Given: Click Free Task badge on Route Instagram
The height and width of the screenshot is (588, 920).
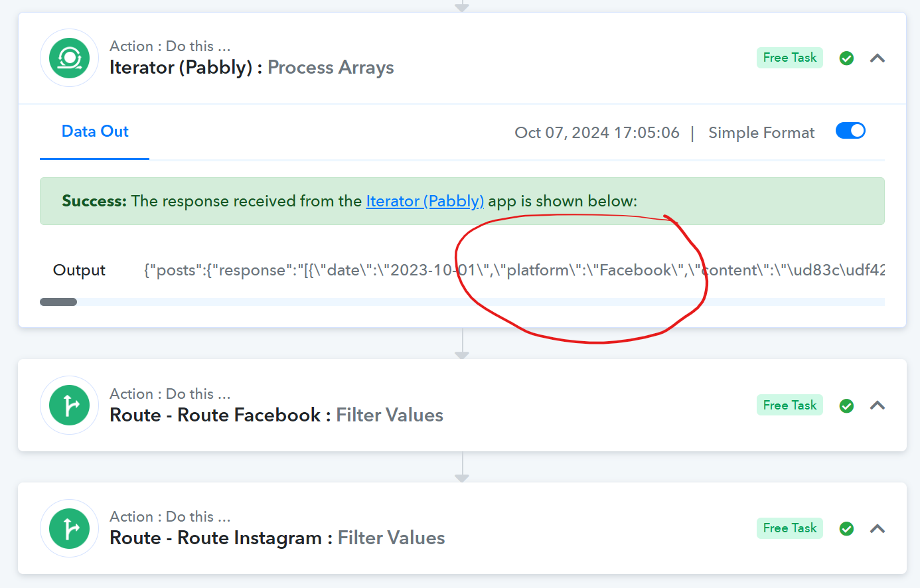Looking at the screenshot, I should point(790,528).
